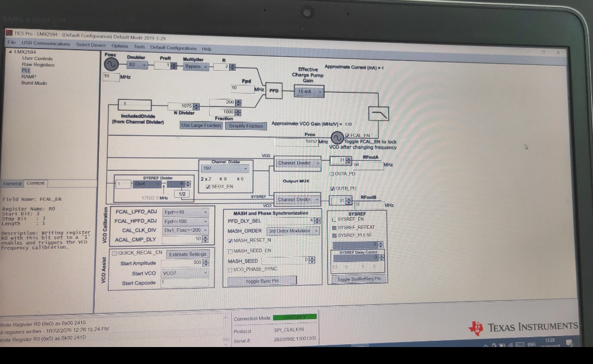
Task: Toggle the MASH_RESET_N checkbox
Action: click(230, 241)
